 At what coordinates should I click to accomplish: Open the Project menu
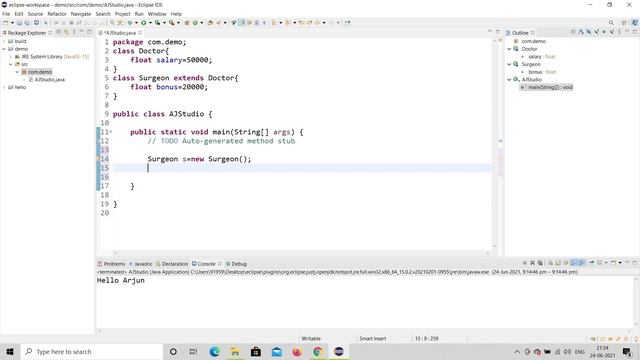pos(122,14)
